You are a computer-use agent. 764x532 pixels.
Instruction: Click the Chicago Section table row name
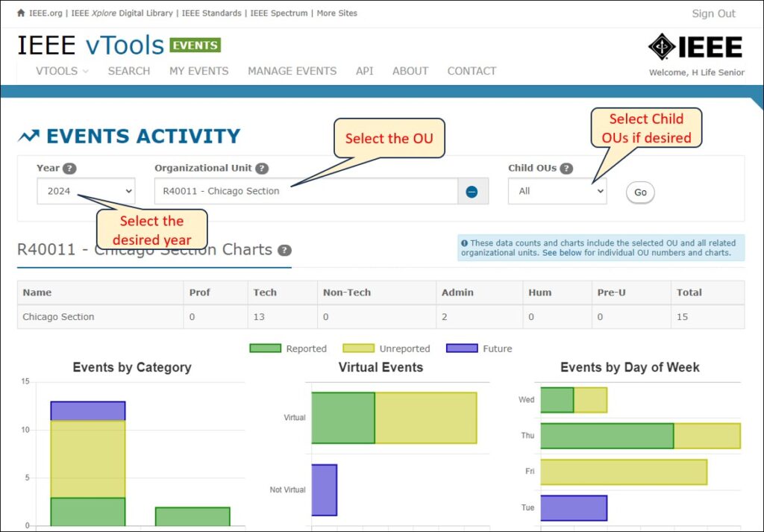click(58, 316)
